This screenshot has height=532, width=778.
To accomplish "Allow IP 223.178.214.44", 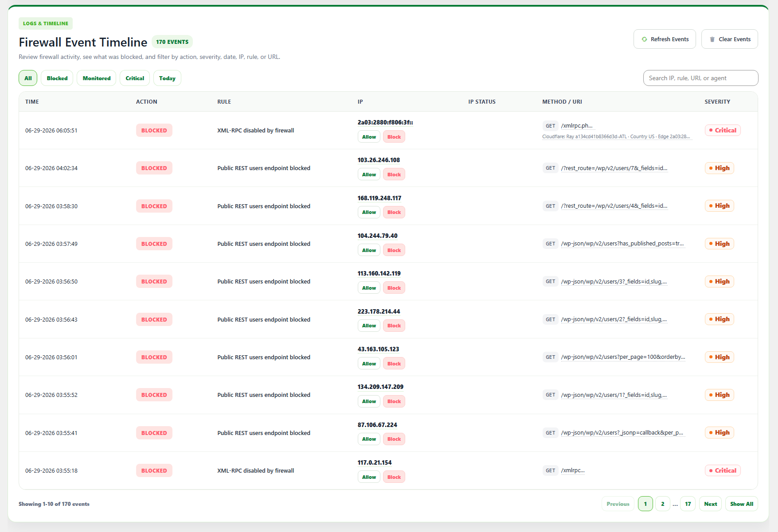I will coord(369,326).
